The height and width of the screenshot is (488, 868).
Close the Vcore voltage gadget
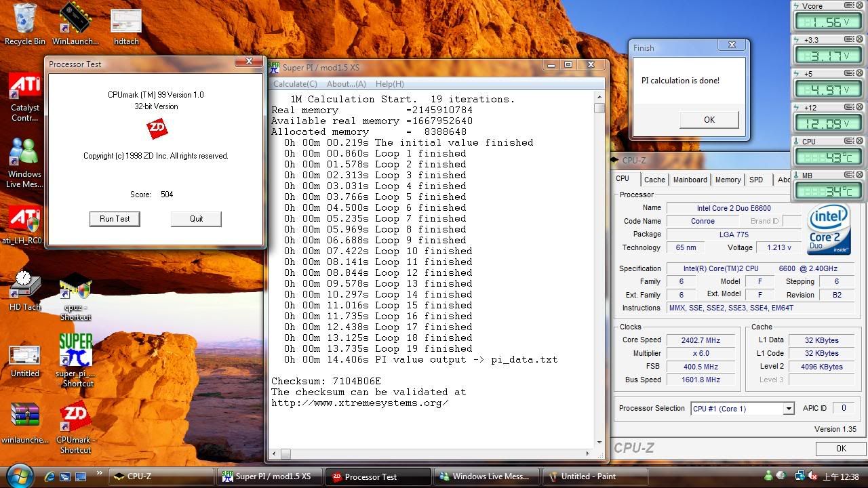(x=859, y=6)
